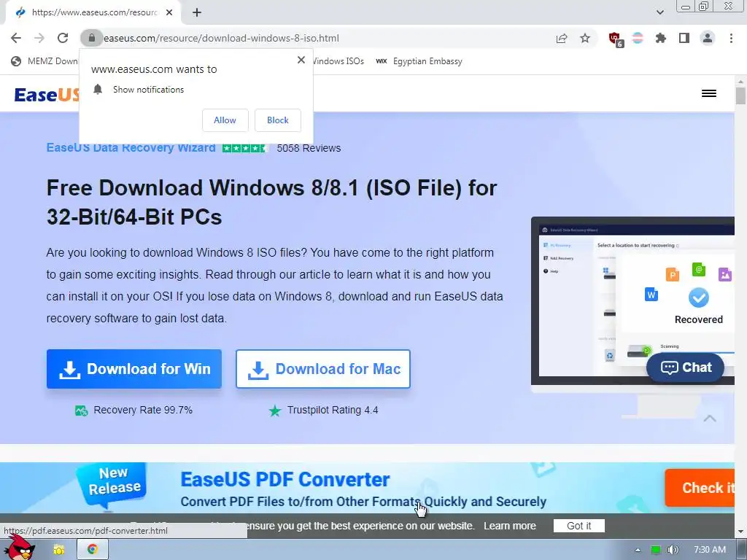This screenshot has width=747, height=560.
Task: Dismiss the notification permission popup
Action: [x=301, y=60]
